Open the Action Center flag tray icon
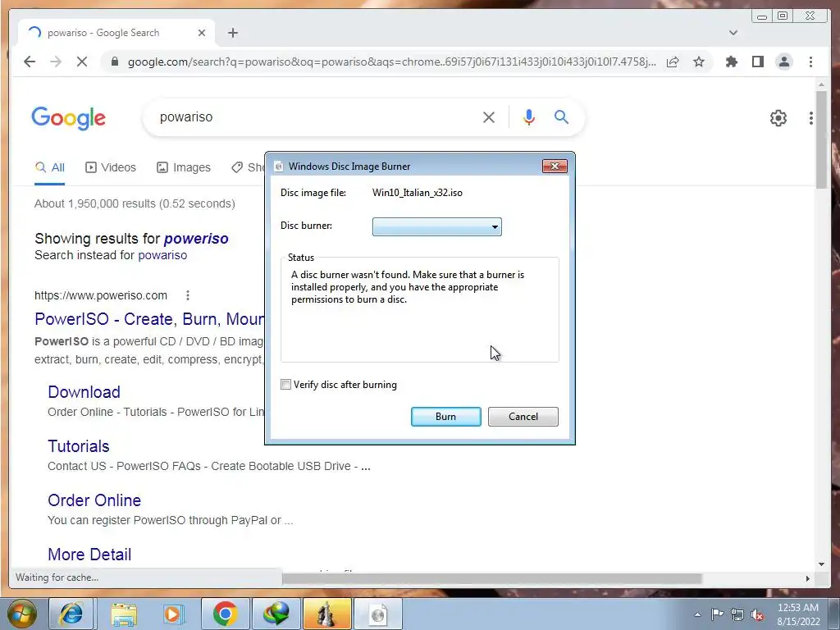 tap(717, 614)
